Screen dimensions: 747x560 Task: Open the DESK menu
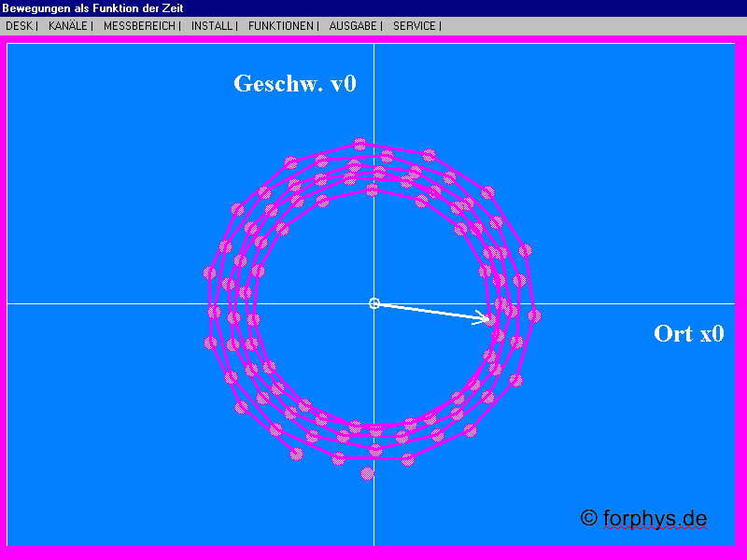(x=19, y=26)
